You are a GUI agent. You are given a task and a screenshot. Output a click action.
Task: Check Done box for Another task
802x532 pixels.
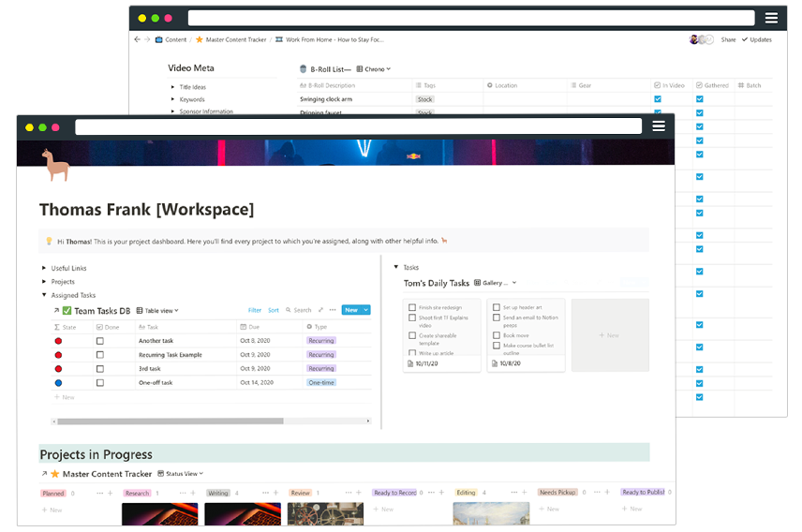[99, 341]
